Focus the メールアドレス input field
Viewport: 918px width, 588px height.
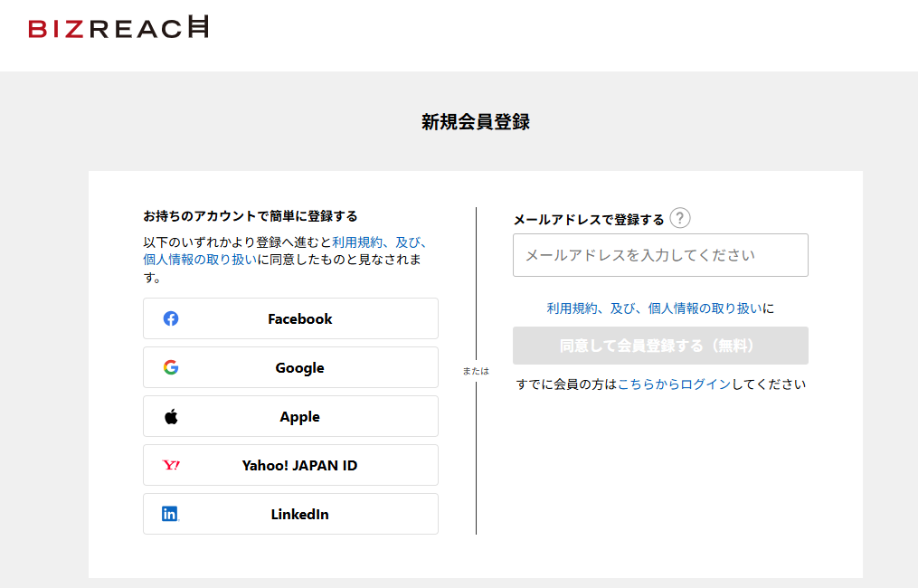pos(660,255)
